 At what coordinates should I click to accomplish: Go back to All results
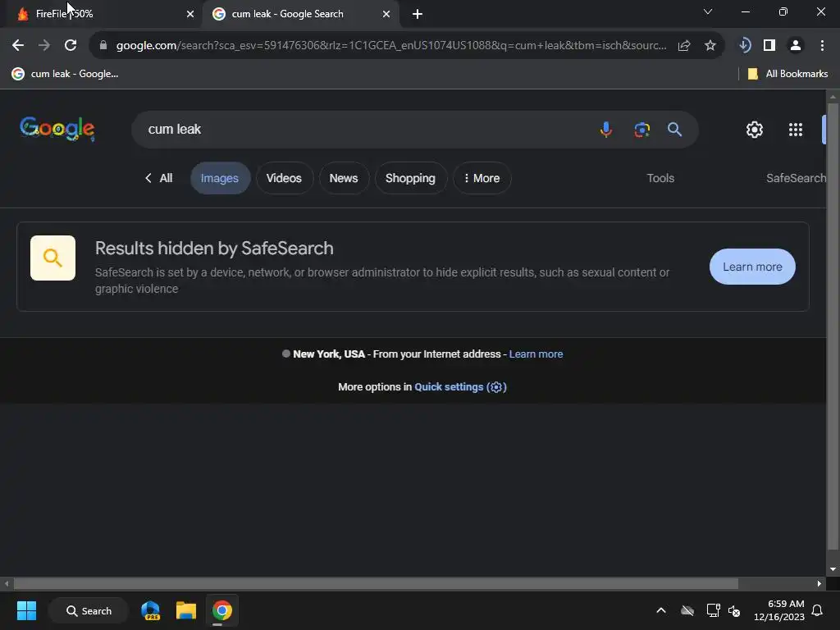[x=158, y=178]
